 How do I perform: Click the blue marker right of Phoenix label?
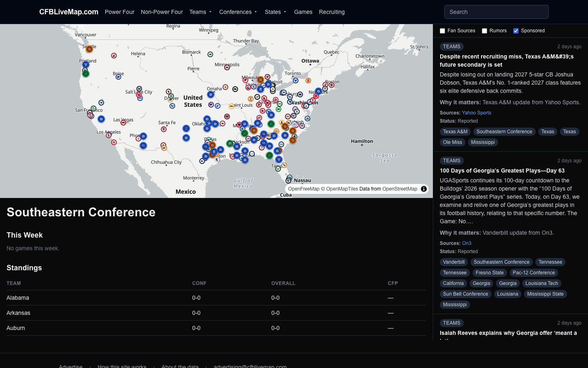coord(143,136)
